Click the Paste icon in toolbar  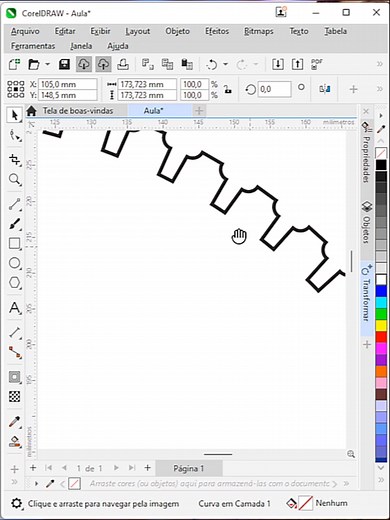(187, 64)
